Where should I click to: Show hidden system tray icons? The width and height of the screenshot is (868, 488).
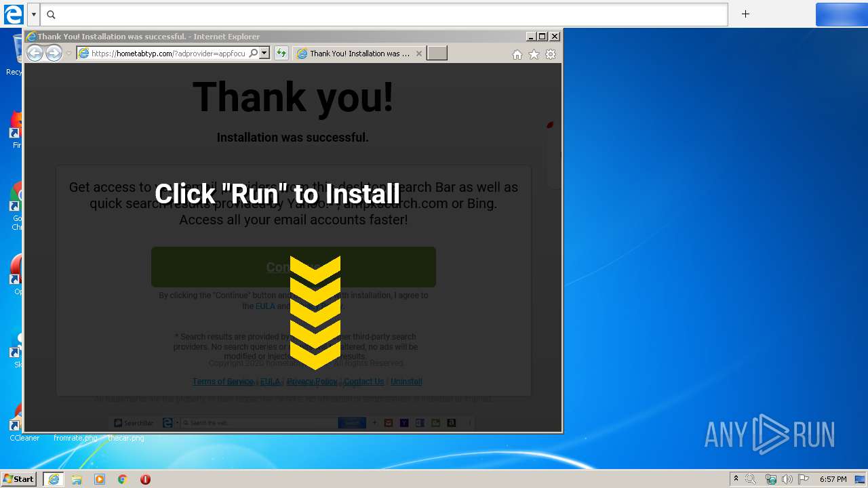(736, 479)
